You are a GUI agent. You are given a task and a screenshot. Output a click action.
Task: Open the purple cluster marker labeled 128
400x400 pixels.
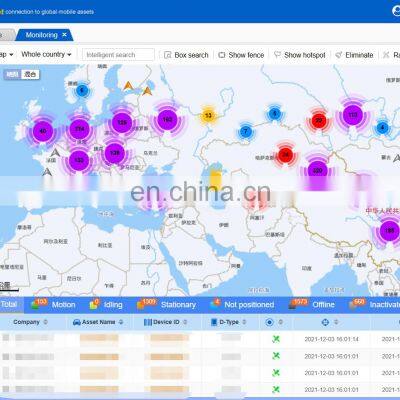click(x=115, y=153)
